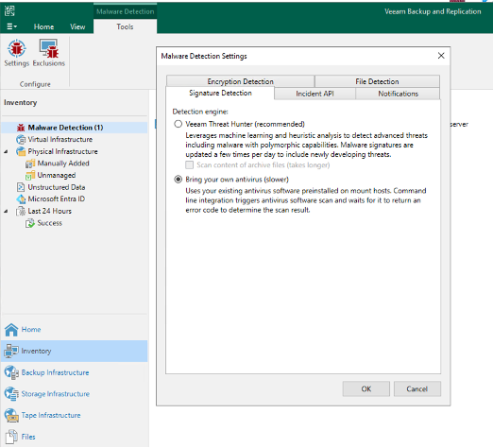Image resolution: width=493 pixels, height=448 pixels.
Task: Open the hamburger main menu
Action: [x=11, y=26]
